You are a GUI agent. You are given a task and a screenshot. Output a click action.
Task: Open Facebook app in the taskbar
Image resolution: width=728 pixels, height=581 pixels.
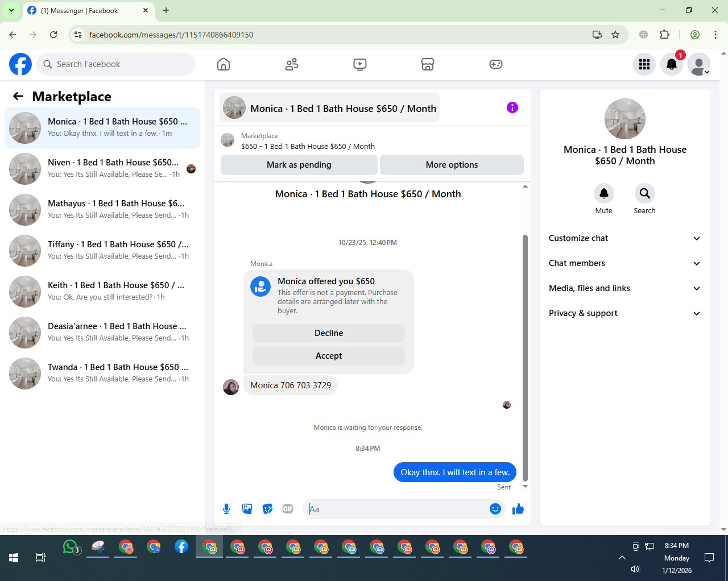click(x=181, y=547)
